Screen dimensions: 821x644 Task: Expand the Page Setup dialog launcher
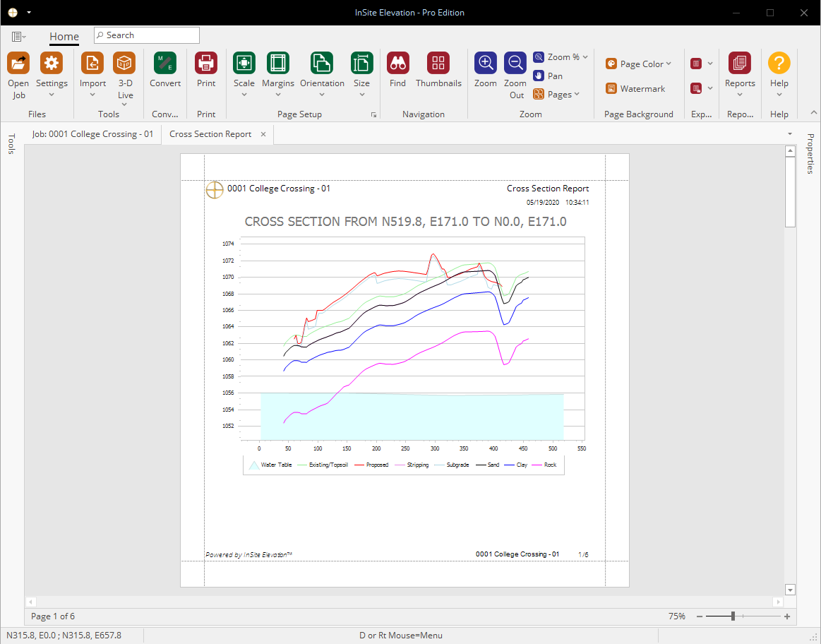coord(373,114)
